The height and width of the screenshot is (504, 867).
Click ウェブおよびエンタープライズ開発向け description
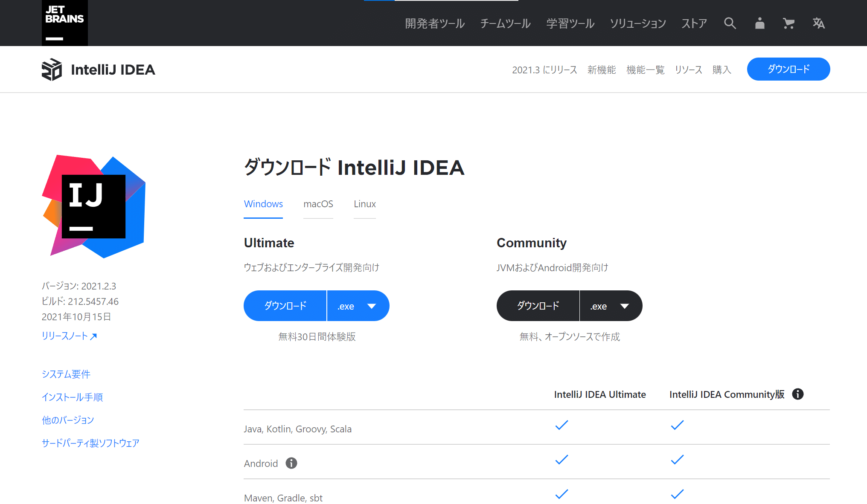point(311,268)
